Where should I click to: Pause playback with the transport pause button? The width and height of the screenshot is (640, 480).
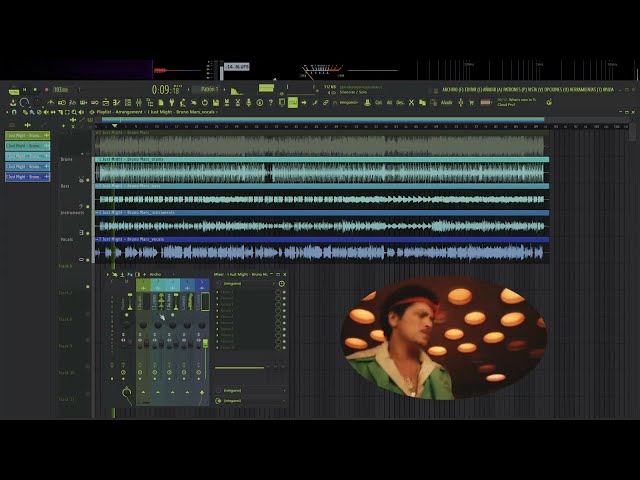pyautogui.click(x=24, y=89)
